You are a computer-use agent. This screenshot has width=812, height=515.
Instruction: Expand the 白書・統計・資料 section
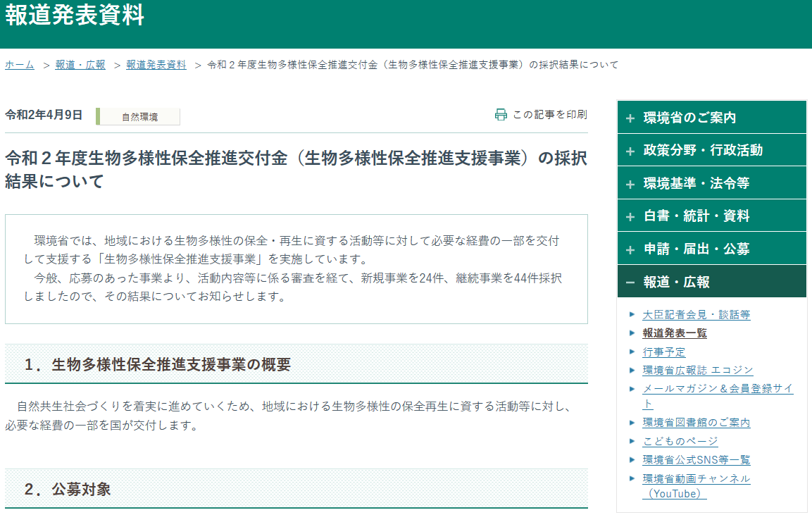tap(711, 216)
